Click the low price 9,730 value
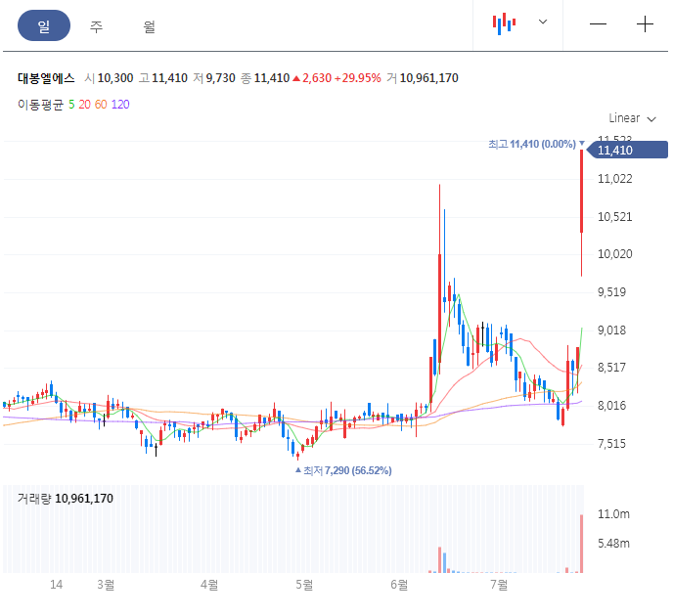 tap(221, 78)
